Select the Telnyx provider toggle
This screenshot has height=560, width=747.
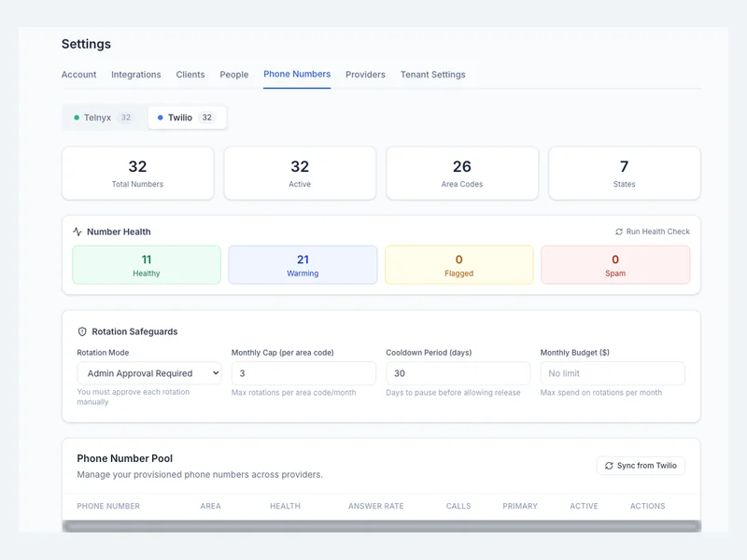click(x=104, y=118)
